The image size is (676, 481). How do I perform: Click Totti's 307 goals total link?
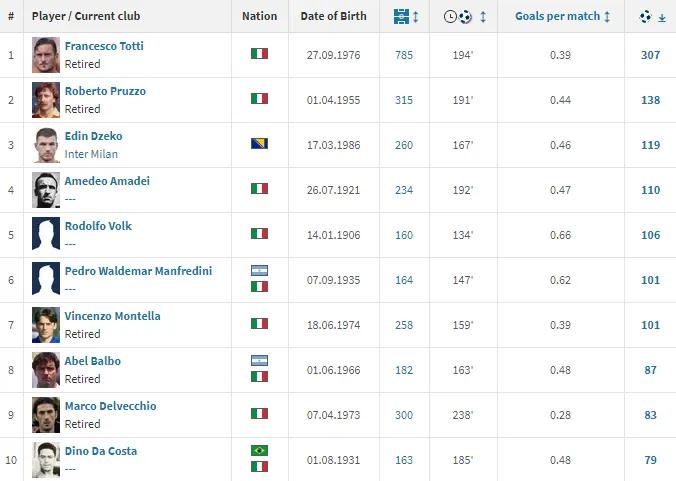(651, 54)
